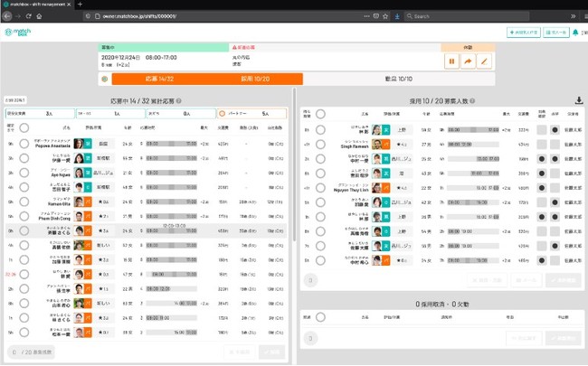The height and width of the screenshot is (366, 588).
Task: Toggle the orange partner filter circle
Action: tap(222, 114)
